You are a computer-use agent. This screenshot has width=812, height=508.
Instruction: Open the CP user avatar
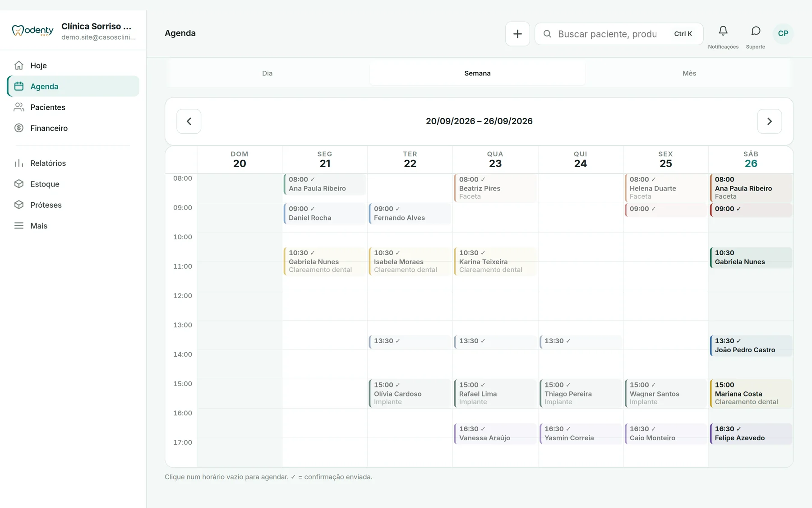[783, 33]
